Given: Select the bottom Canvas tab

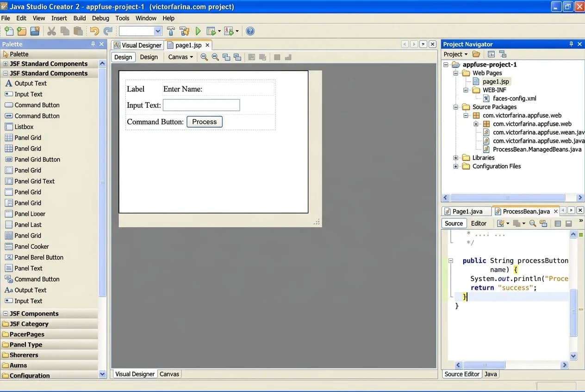Looking at the screenshot, I should (169, 374).
